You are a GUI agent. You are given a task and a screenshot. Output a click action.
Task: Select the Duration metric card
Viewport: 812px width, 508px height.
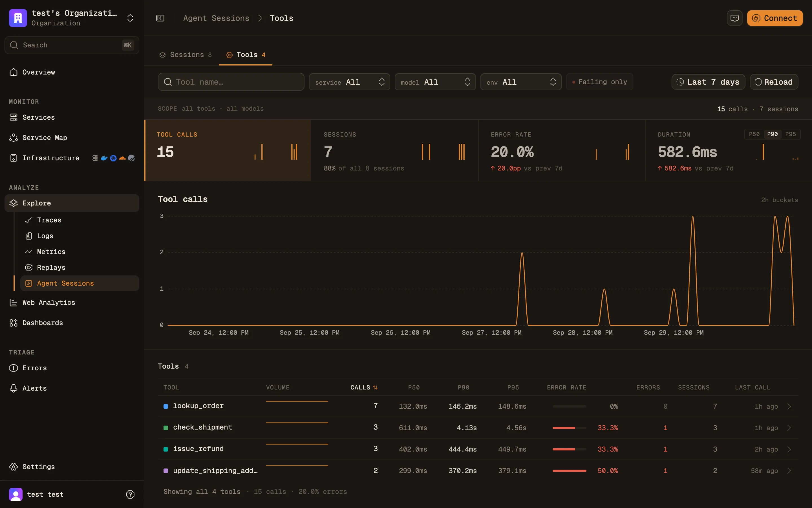tap(729, 150)
